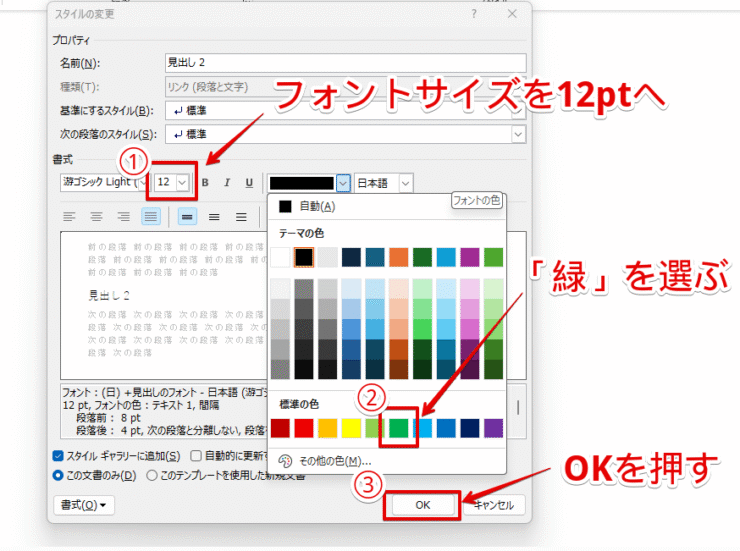Image resolution: width=740 pixels, height=551 pixels.
Task: Align paragraph text to the left
Action: [x=70, y=216]
